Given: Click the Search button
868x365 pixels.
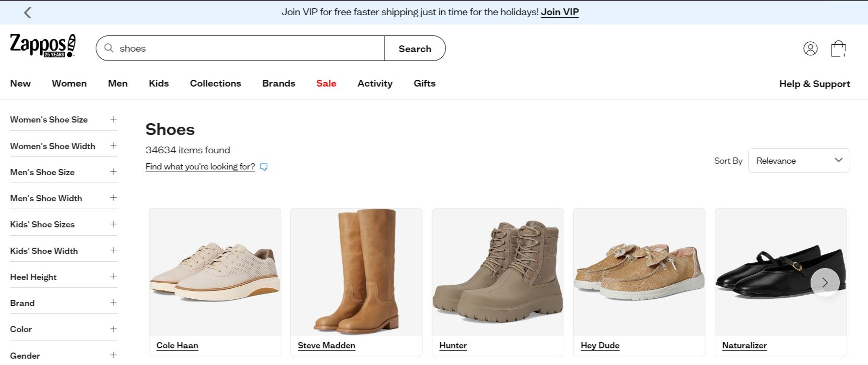Looking at the screenshot, I should 415,48.
